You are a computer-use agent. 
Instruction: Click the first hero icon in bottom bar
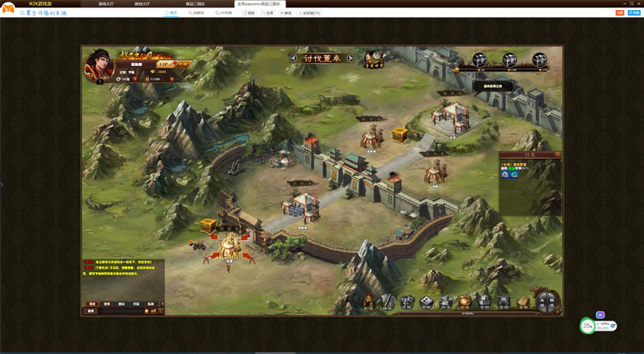[369, 301]
